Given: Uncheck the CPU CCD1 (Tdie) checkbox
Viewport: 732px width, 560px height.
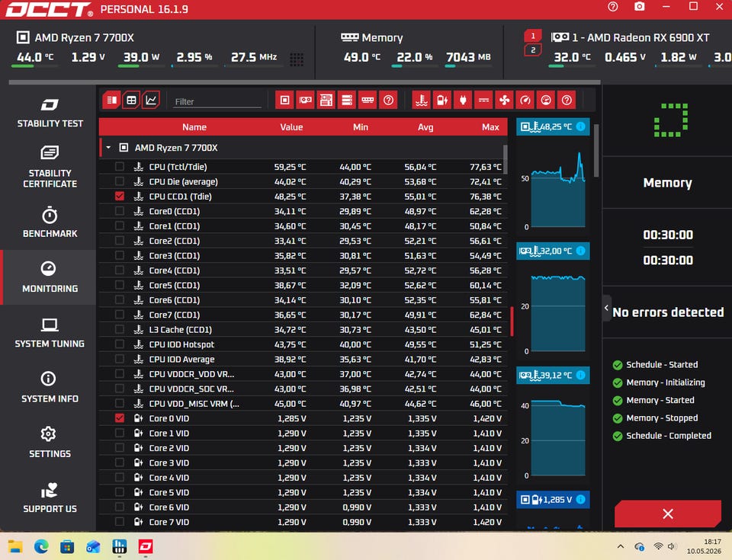Looking at the screenshot, I should point(120,196).
